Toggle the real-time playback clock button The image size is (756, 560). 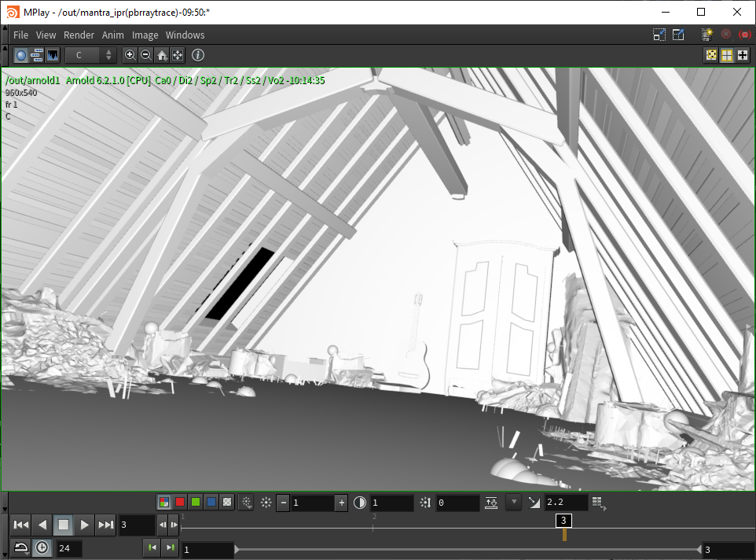click(41, 548)
